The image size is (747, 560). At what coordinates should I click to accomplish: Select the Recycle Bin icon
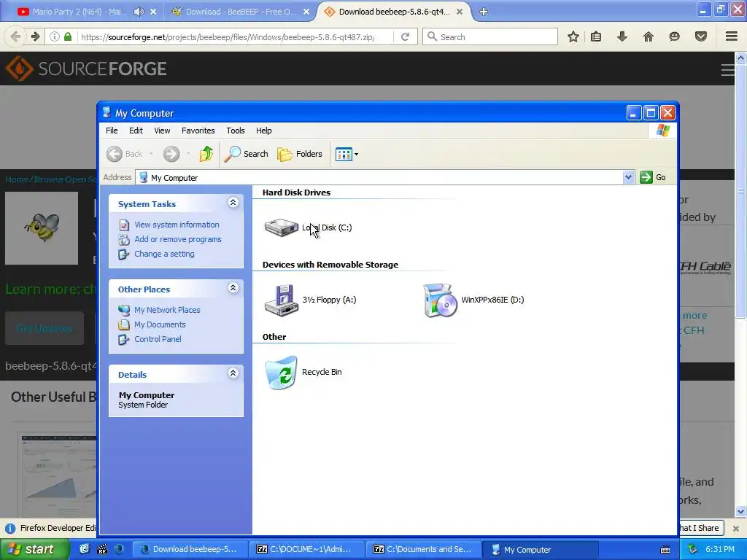pyautogui.click(x=281, y=373)
